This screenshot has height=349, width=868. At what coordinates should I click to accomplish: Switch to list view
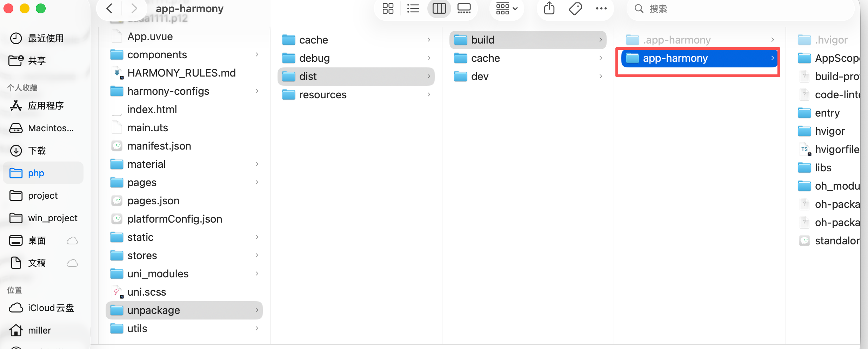click(413, 8)
